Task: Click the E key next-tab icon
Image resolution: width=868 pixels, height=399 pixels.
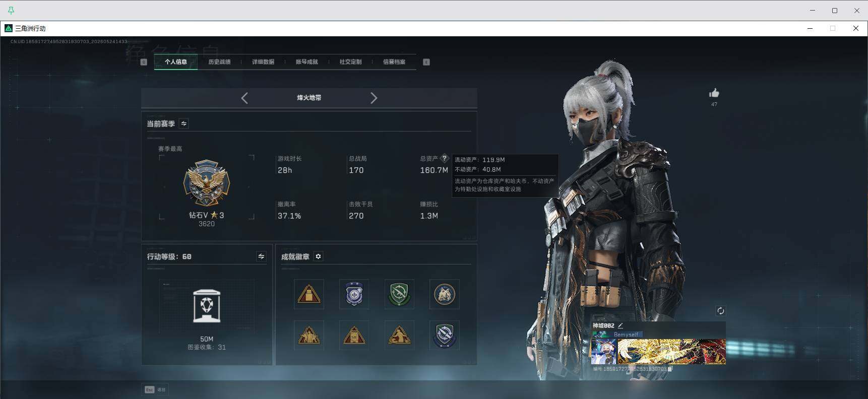Action: click(x=426, y=62)
